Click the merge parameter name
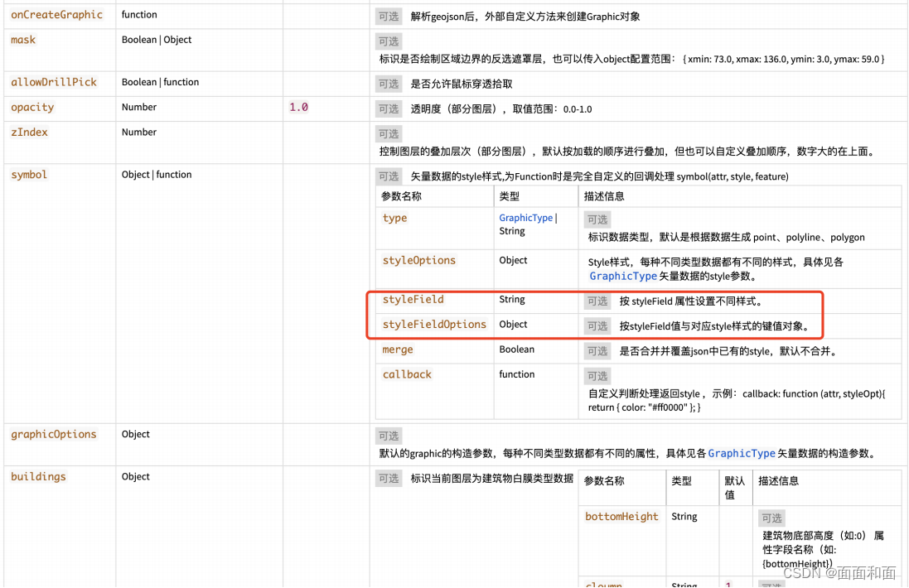Screen dimensions: 909x588 pos(398,349)
